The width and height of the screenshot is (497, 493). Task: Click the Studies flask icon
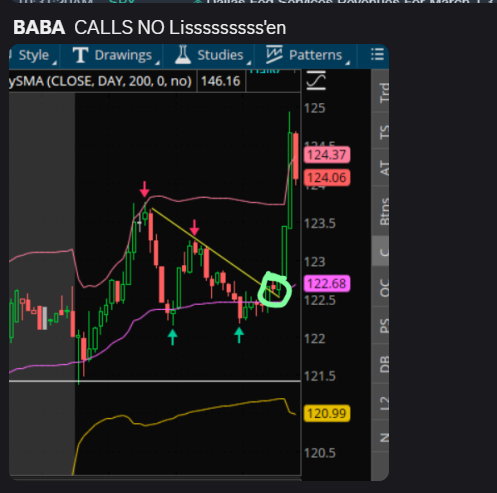[x=183, y=55]
